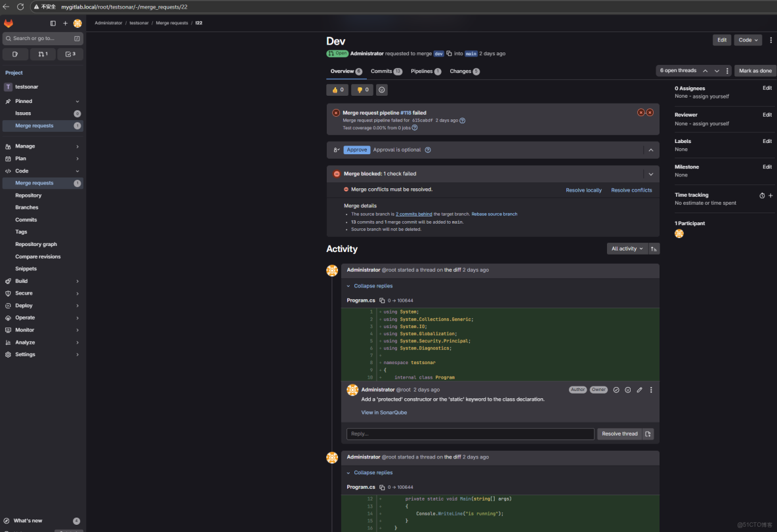Screen dimensions: 777x532
Task: Click the plus icon to create new item
Action: pyautogui.click(x=64, y=23)
